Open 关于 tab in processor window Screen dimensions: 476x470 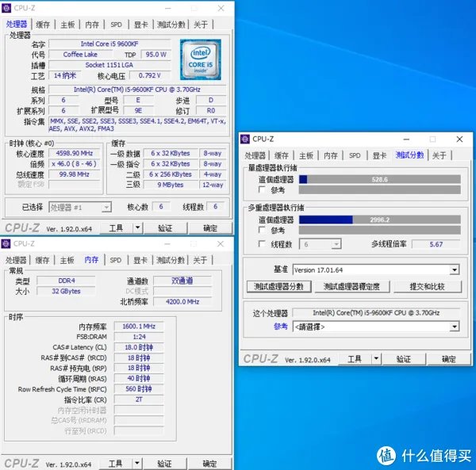pyautogui.click(x=201, y=25)
